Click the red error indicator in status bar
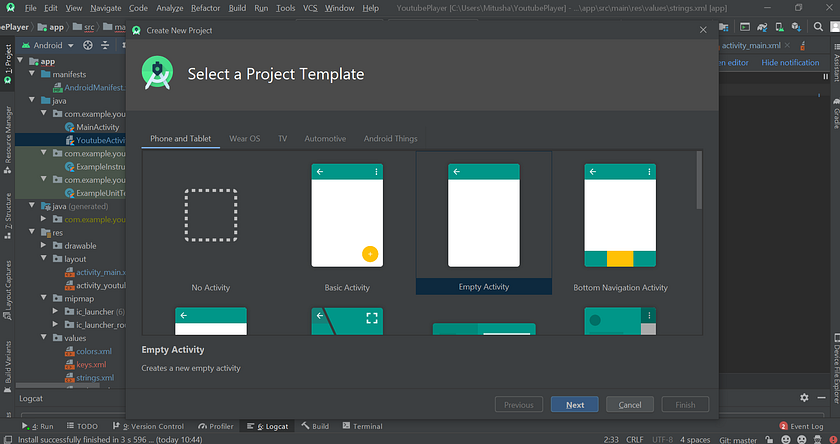 (834, 440)
